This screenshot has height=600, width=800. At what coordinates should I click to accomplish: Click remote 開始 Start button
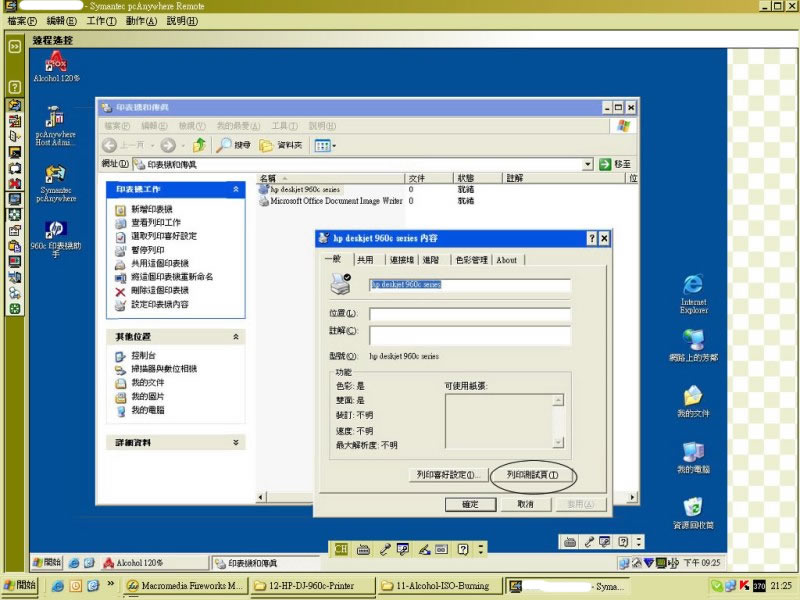tap(46, 562)
